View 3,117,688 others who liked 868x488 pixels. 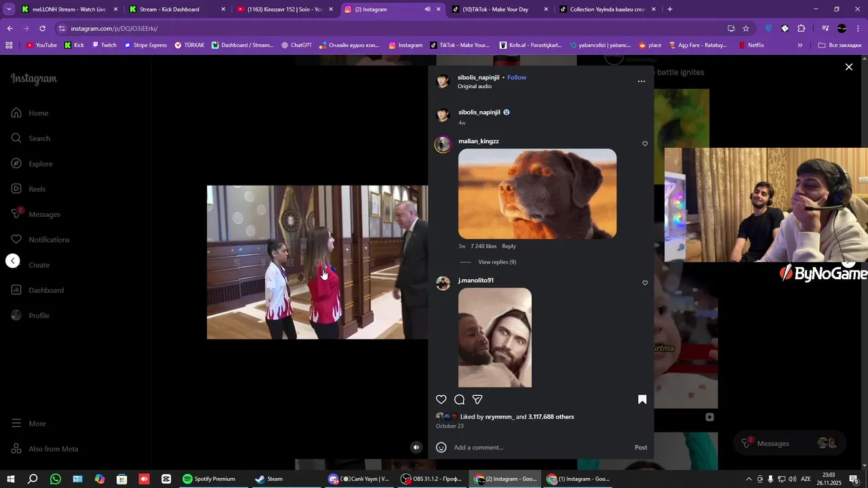551,417
